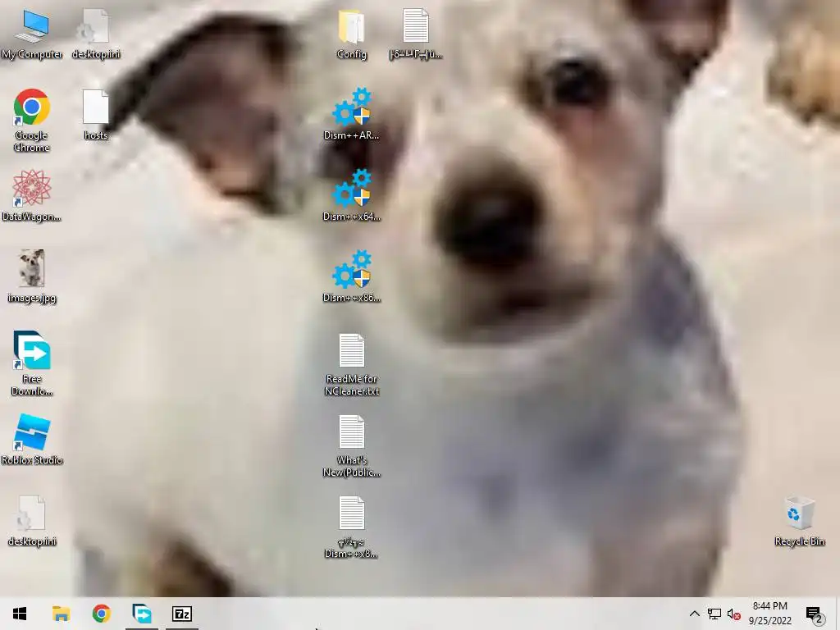Launch Chrome from the taskbar
The width and height of the screenshot is (840, 630).
(x=101, y=614)
